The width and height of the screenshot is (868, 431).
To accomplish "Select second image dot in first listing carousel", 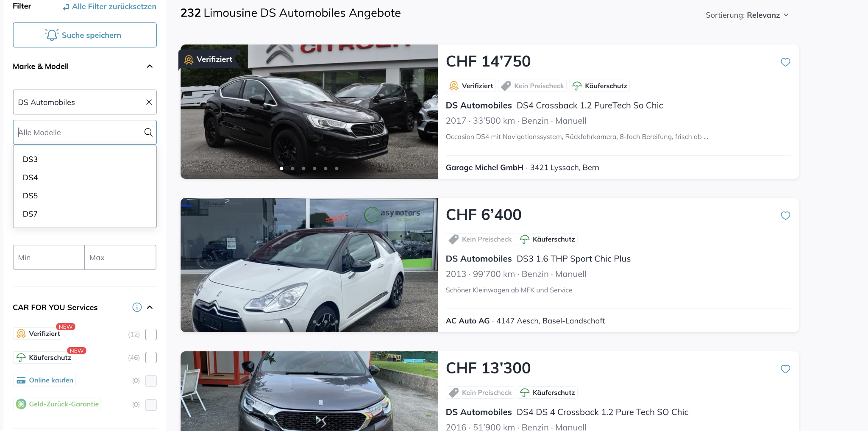I will pyautogui.click(x=292, y=168).
